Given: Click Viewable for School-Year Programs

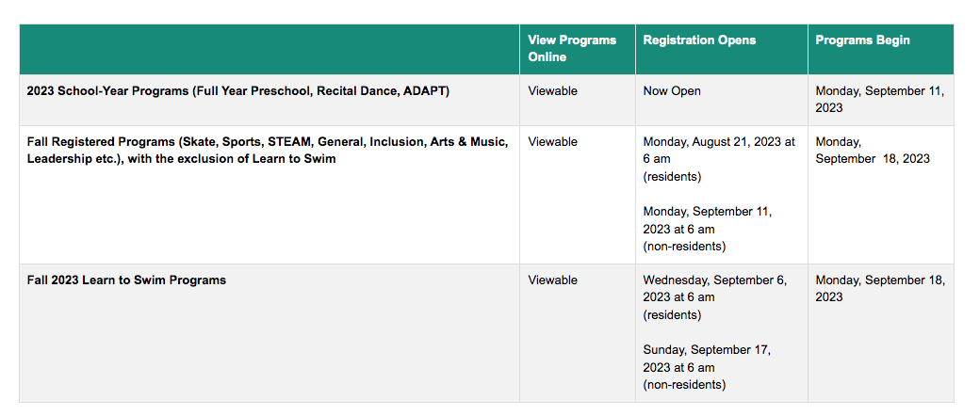Looking at the screenshot, I should tap(552, 91).
